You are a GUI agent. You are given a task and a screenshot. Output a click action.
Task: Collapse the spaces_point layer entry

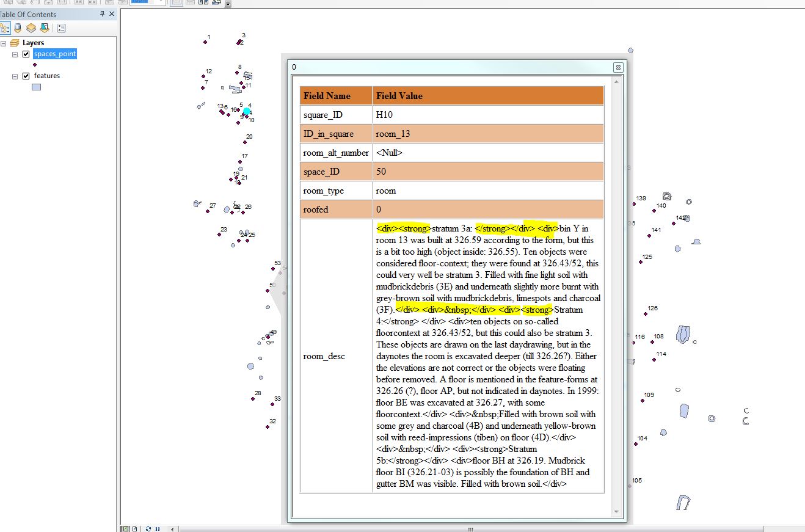[x=15, y=54]
